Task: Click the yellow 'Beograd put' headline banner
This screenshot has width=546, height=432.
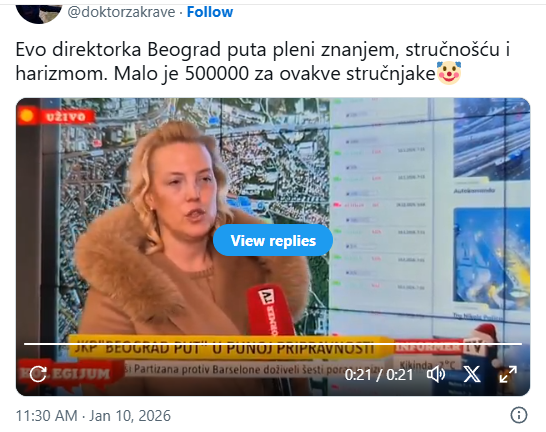Action: pyautogui.click(x=228, y=347)
